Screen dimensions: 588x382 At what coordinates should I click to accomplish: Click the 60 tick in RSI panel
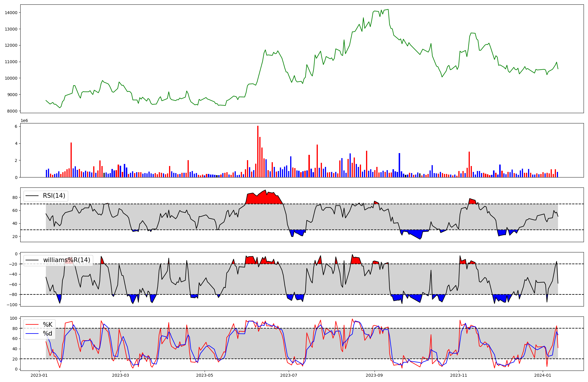tap(15, 210)
